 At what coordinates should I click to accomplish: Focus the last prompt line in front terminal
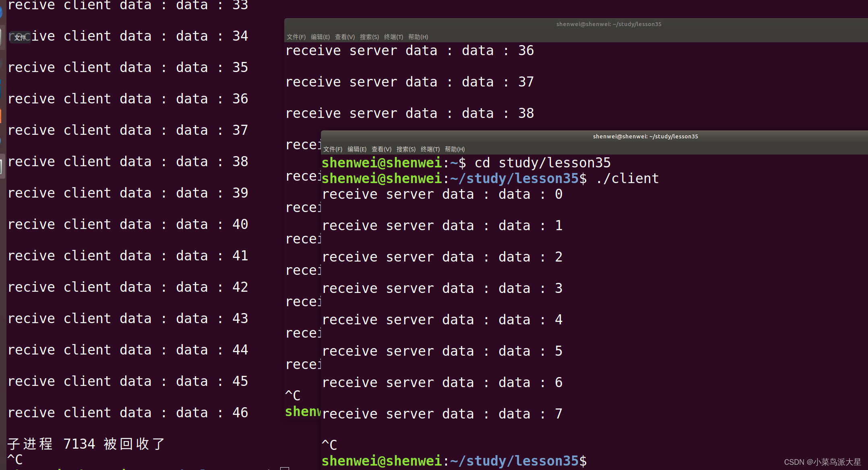[454, 461]
